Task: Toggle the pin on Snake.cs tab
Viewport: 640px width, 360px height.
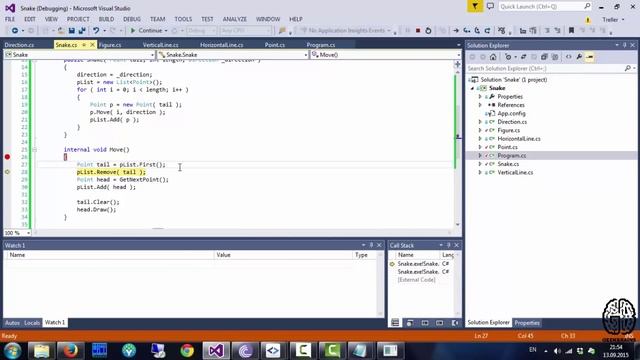Action: pos(84,45)
